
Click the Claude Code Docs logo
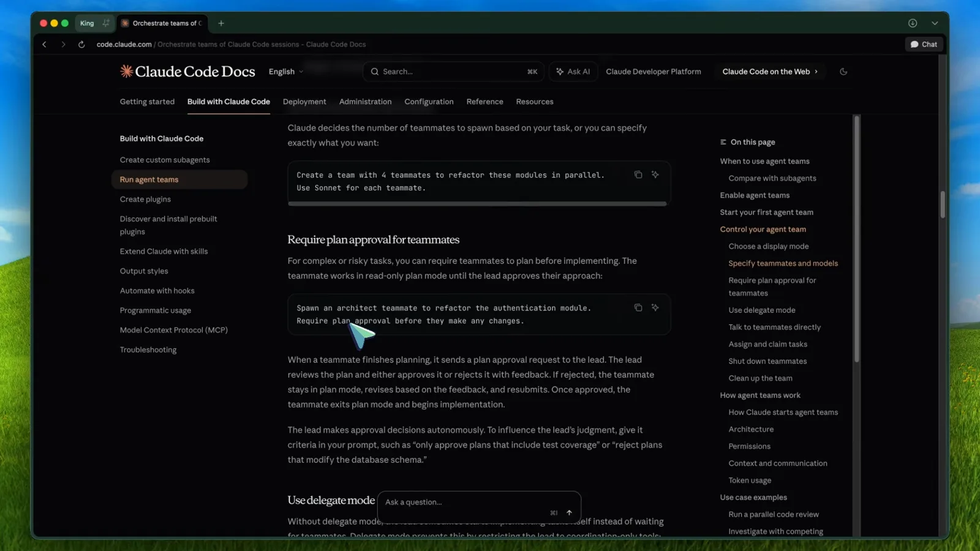point(187,72)
